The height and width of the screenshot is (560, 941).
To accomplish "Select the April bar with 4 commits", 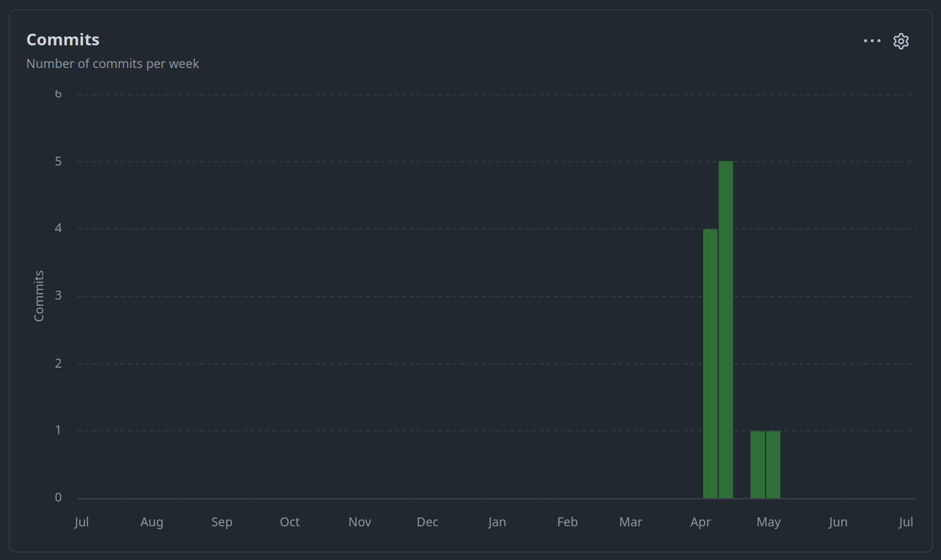I will point(710,363).
